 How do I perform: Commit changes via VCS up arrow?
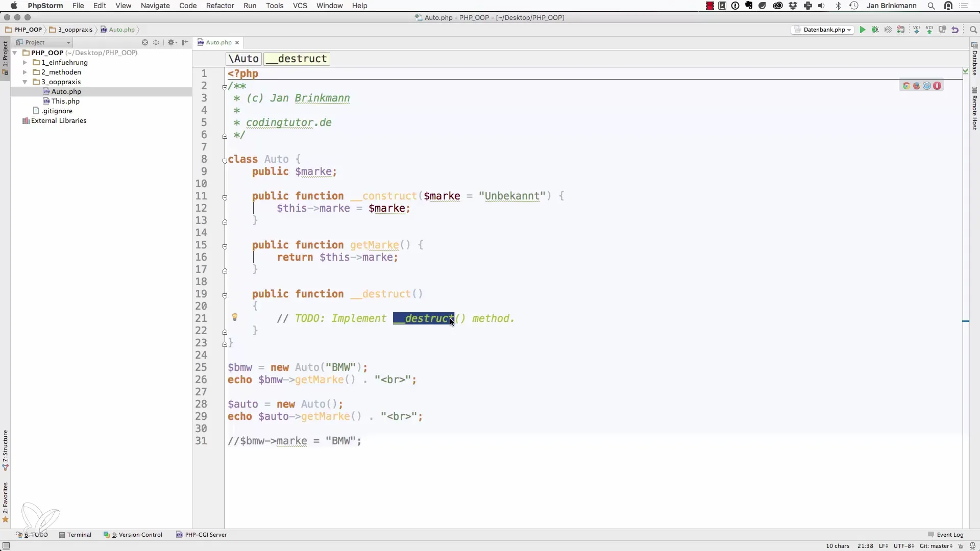coord(929,30)
